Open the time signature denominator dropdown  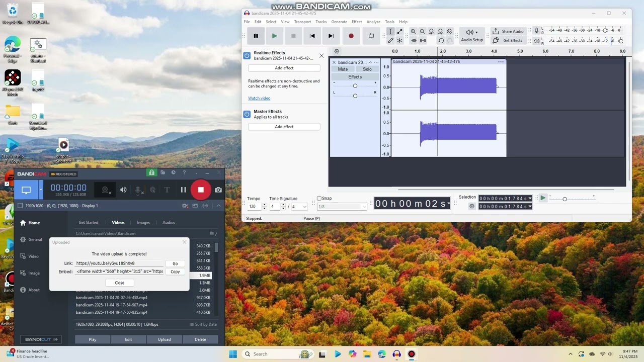298,207
